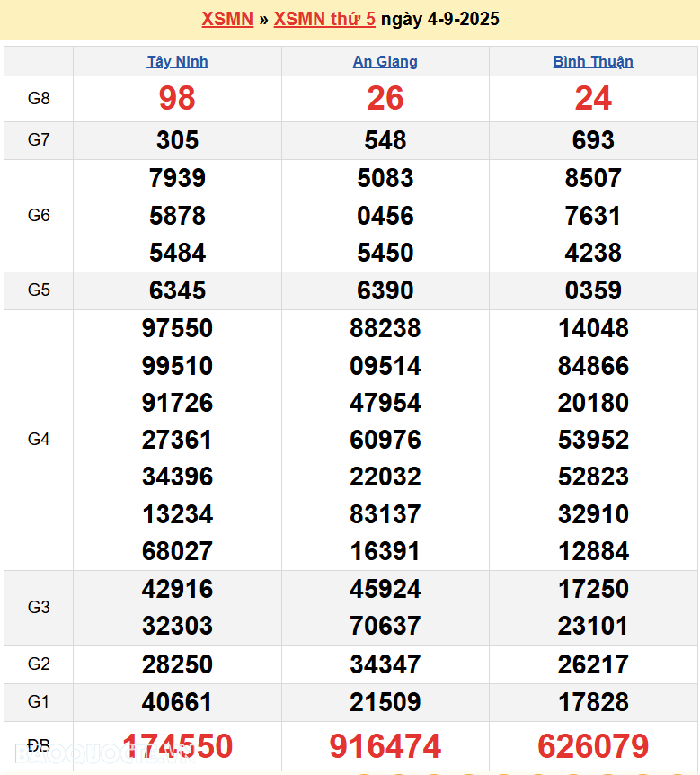700x775 pixels.
Task: Select the G8 row label
Action: click(39, 99)
